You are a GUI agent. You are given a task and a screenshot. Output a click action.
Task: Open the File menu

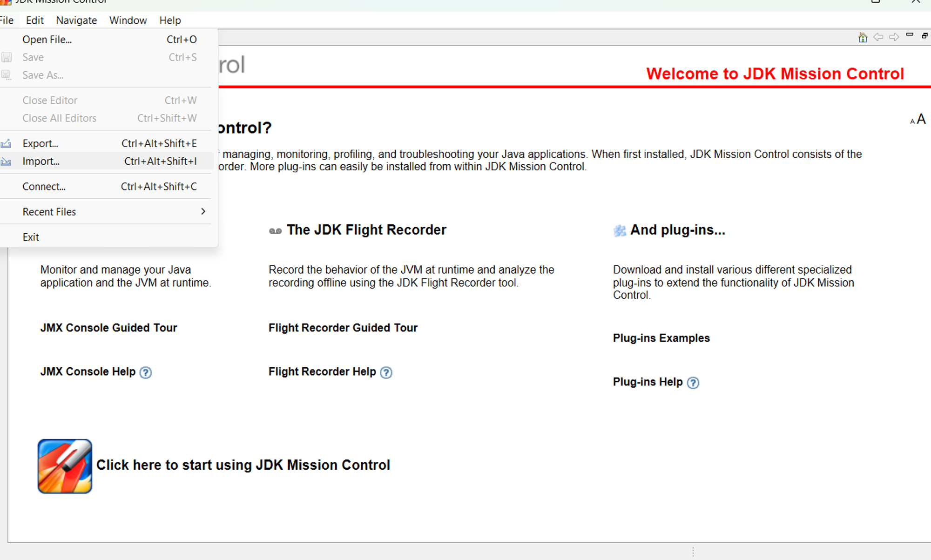[x=7, y=20]
